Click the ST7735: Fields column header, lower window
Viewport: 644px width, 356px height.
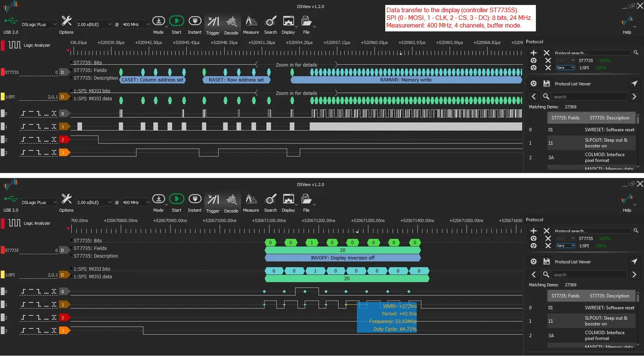(565, 296)
